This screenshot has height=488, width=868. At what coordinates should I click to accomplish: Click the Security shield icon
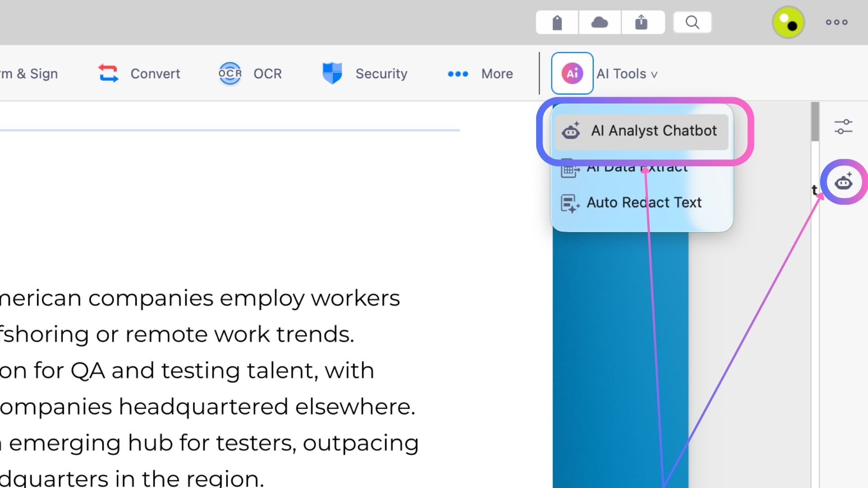pos(332,73)
